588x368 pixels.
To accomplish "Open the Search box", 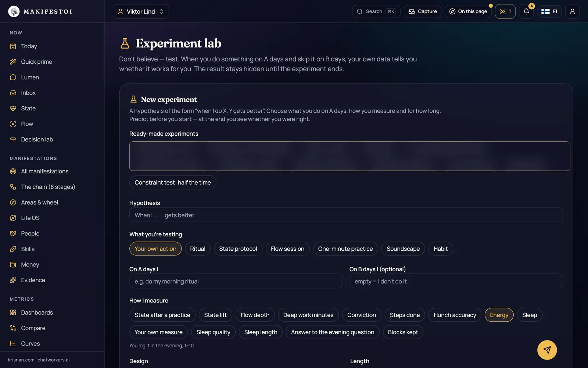I will pyautogui.click(x=376, y=11).
